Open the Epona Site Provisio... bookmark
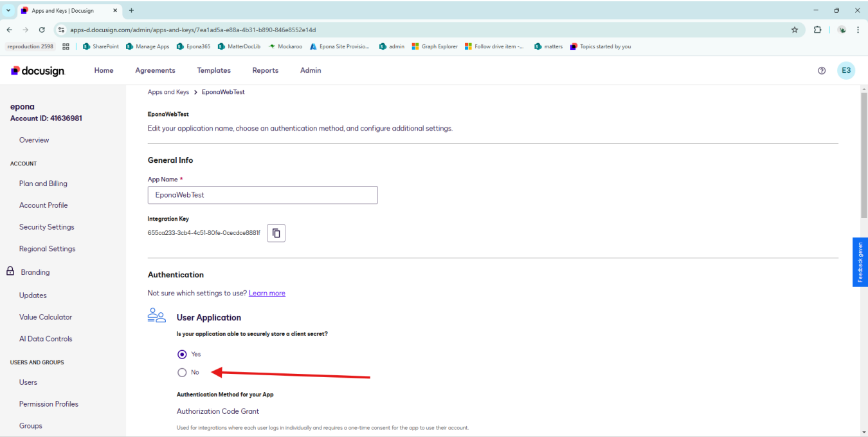This screenshot has height=437, width=868. tap(339, 46)
